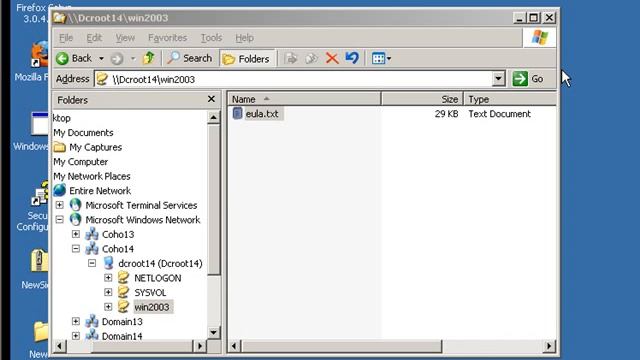Expand the NETLOGON share node
The width and height of the screenshot is (640, 360).
coord(108,278)
